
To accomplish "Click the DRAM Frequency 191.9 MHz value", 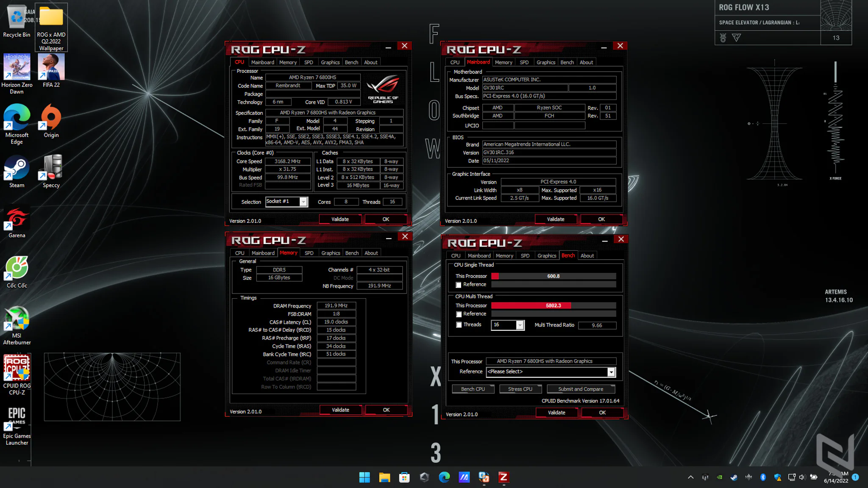I will tap(336, 305).
